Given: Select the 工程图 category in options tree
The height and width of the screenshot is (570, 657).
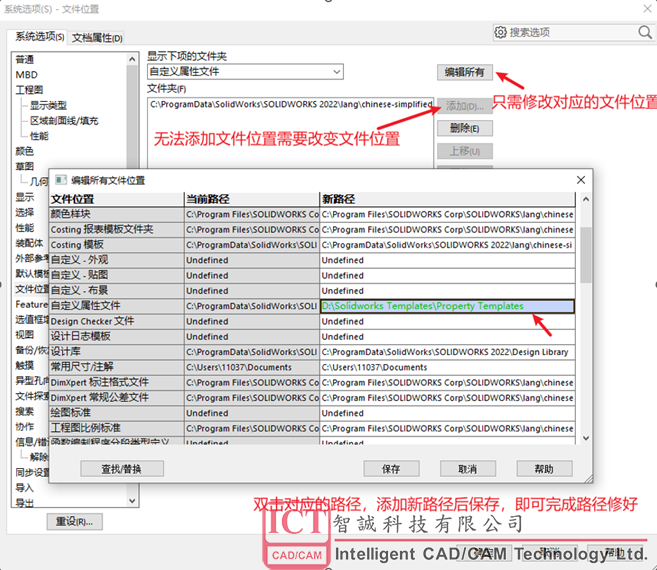Looking at the screenshot, I should 29,90.
